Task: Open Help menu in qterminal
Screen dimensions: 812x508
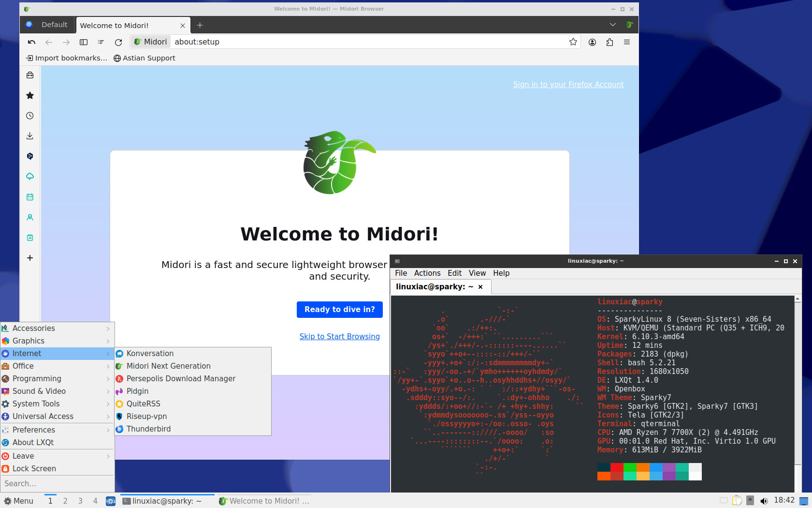Action: click(501, 273)
